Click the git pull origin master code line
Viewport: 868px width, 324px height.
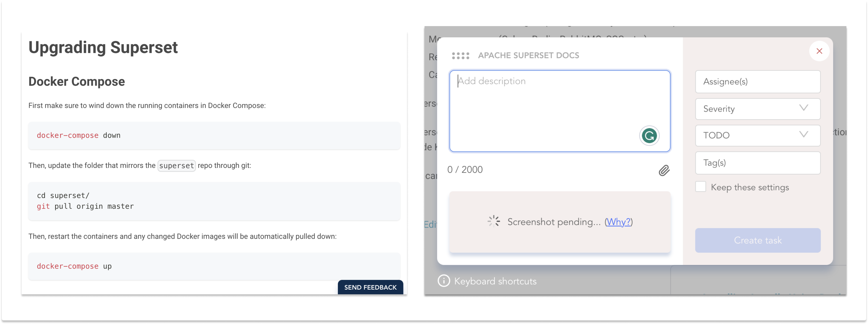pos(85,207)
